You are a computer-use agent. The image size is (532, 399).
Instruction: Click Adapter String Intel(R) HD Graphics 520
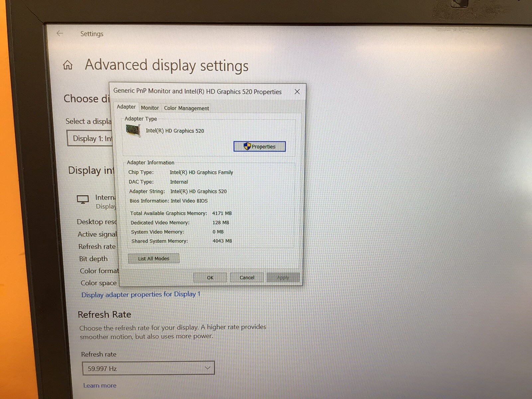(x=199, y=191)
